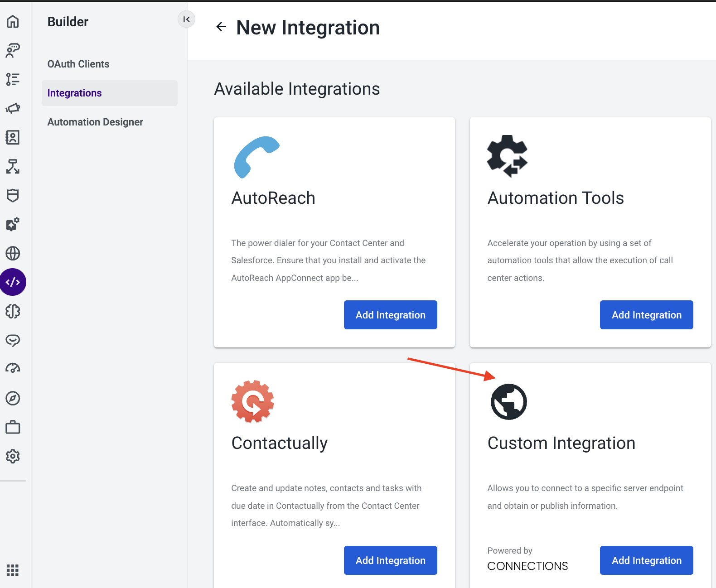Open the contacts book icon

[x=13, y=137]
